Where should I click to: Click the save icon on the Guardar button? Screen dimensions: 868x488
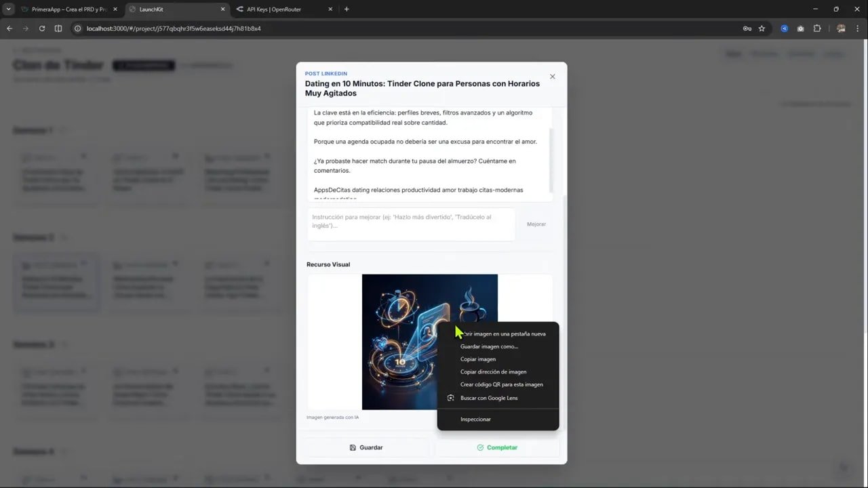pos(353,447)
